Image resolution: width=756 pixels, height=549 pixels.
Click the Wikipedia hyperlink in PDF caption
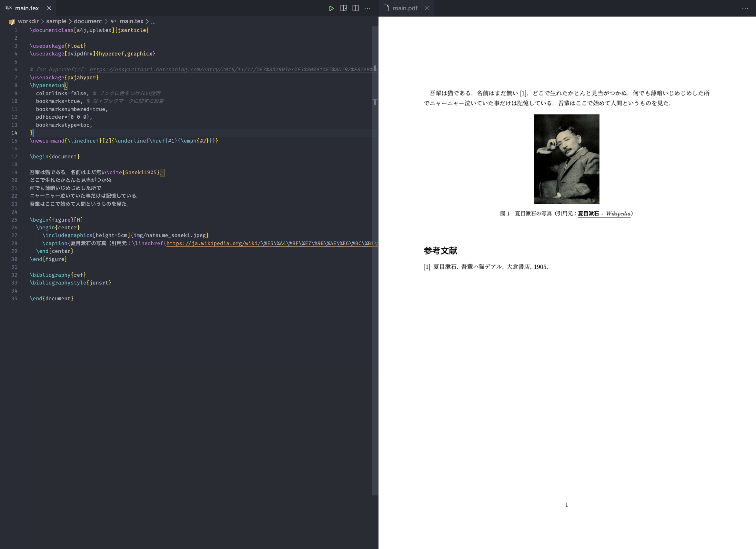(604, 214)
